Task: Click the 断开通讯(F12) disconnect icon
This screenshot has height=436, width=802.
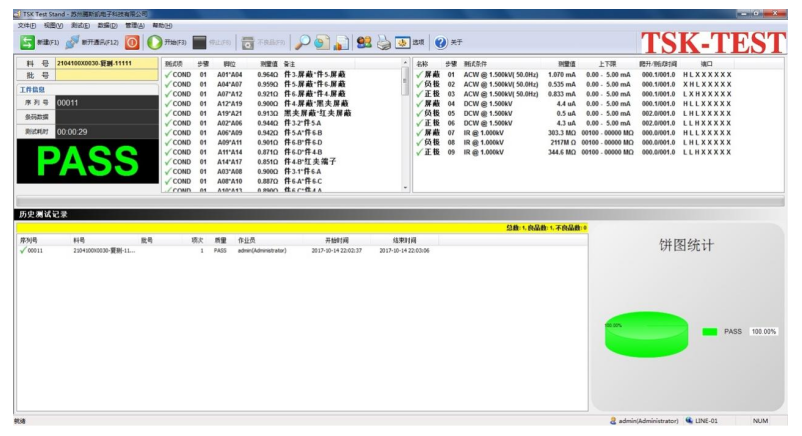Action: point(74,42)
